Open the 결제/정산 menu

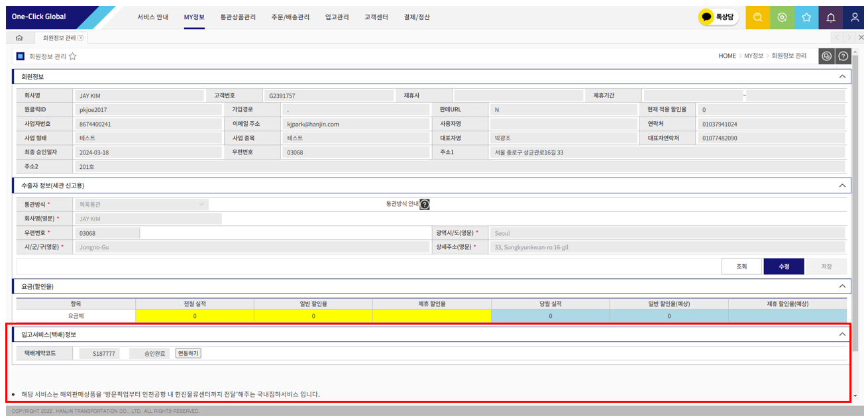pyautogui.click(x=417, y=17)
